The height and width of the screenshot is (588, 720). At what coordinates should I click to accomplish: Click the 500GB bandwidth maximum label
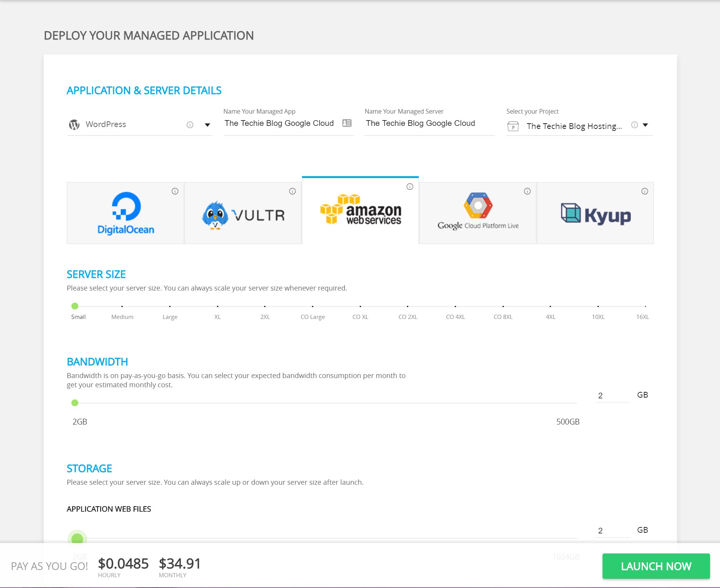pyautogui.click(x=568, y=422)
